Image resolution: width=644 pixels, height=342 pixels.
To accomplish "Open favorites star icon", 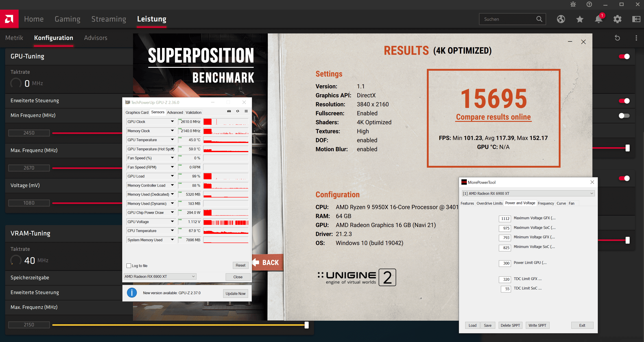I will 580,19.
